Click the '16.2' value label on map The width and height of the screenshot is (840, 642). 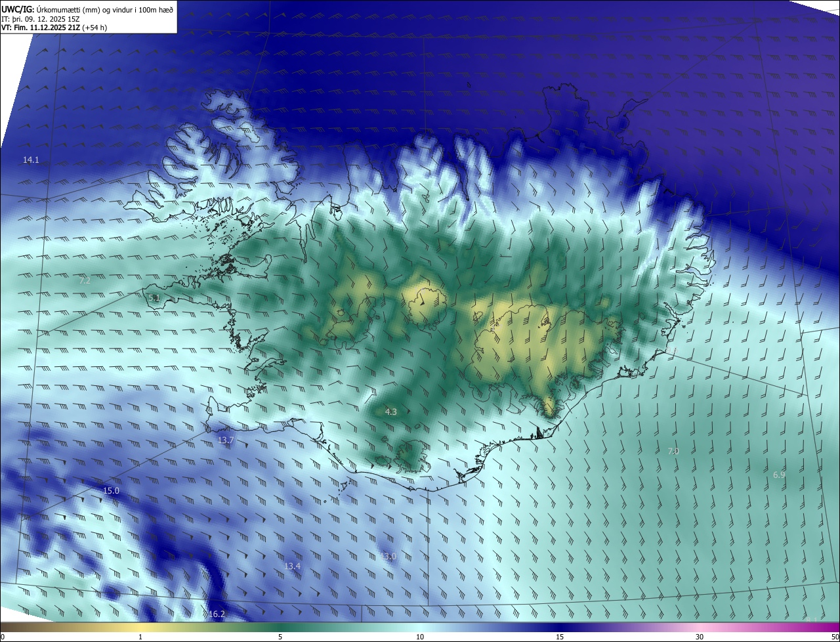pos(217,614)
